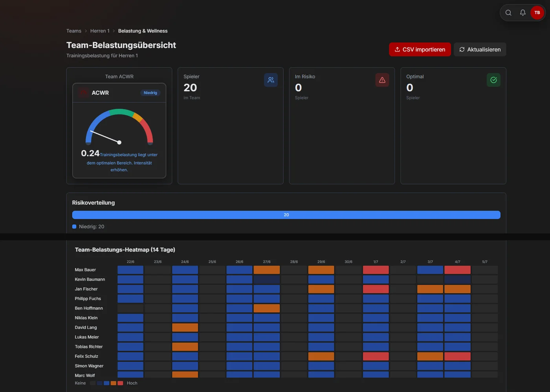Click the ACWR gauge needle
The width and height of the screenshot is (550, 392).
pos(106,137)
